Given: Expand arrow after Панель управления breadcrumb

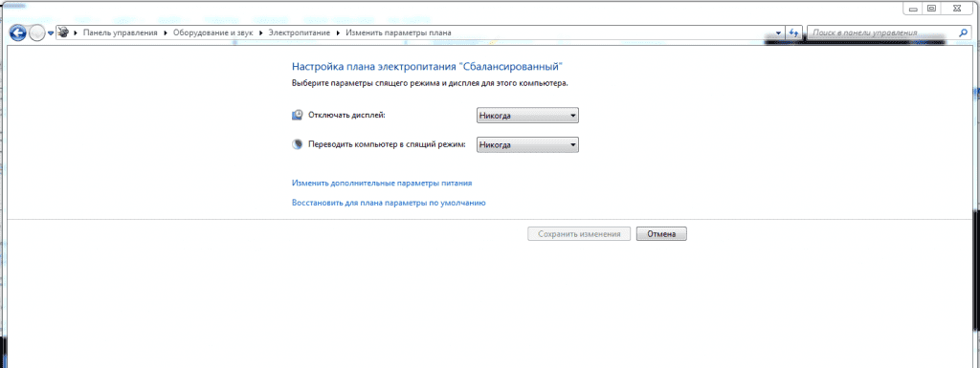Looking at the screenshot, I should point(166,32).
